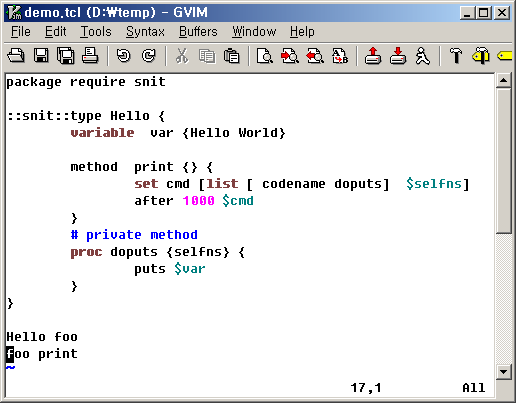Screen dimensions: 516x403
Task: Click the 'All' scroll position indicator
Action: (474, 388)
